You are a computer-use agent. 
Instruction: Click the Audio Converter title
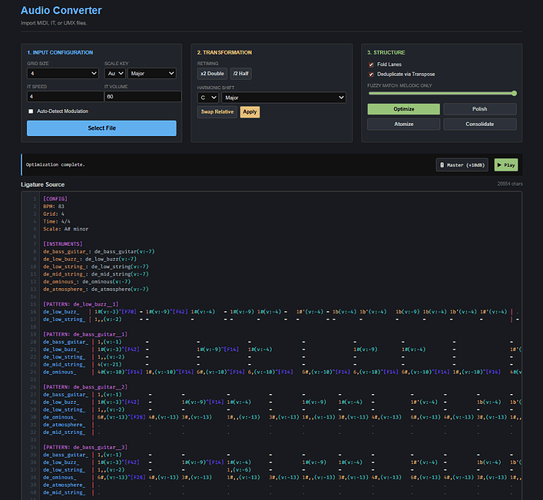point(61,10)
